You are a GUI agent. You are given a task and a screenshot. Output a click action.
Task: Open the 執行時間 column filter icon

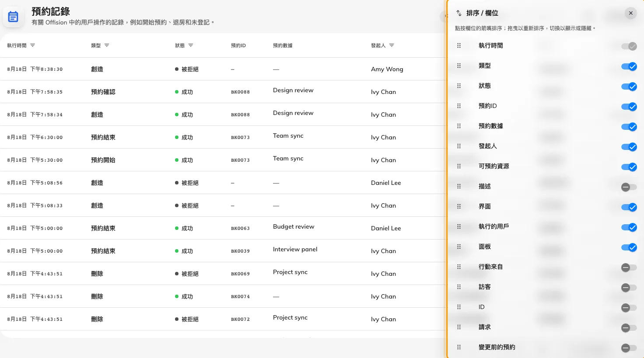tap(33, 45)
